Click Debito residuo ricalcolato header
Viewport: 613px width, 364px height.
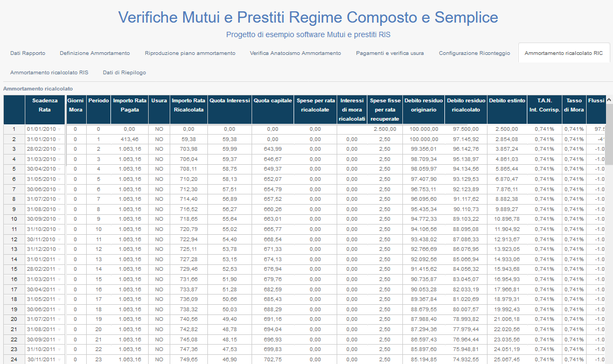[465, 109]
